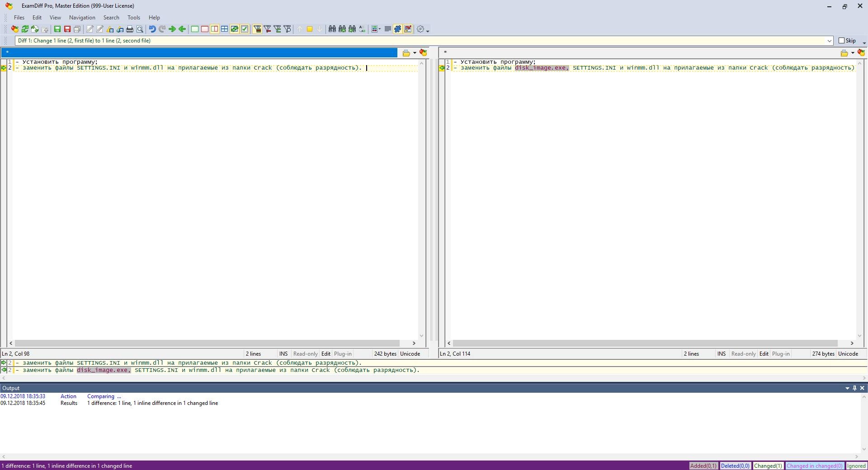The height and width of the screenshot is (470, 868).
Task: Click the Undo blue arrow icon
Action: (x=152, y=29)
